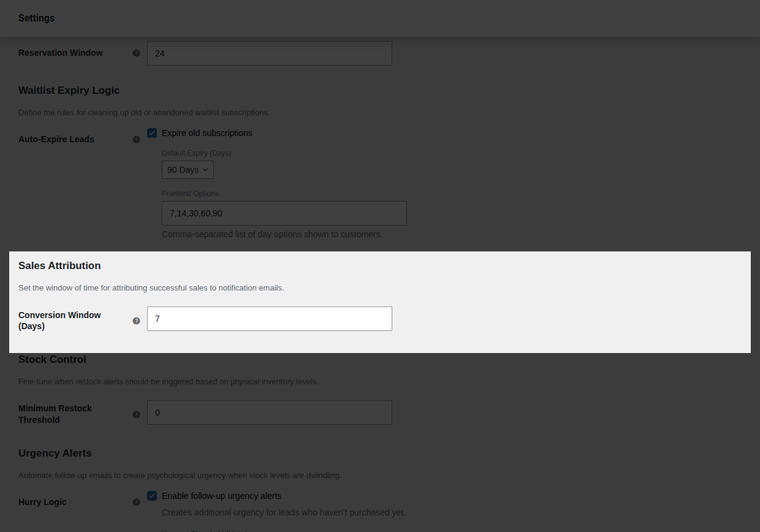Click the Frontend Options caption

pos(190,194)
